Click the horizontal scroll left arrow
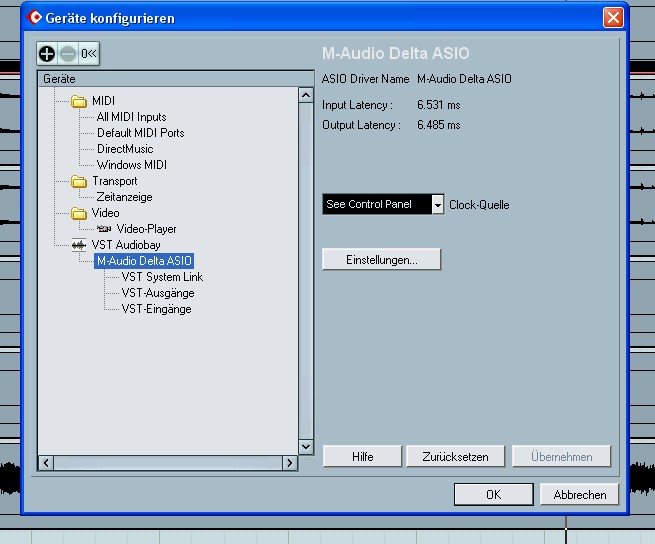This screenshot has height=544, width=655. (46, 463)
